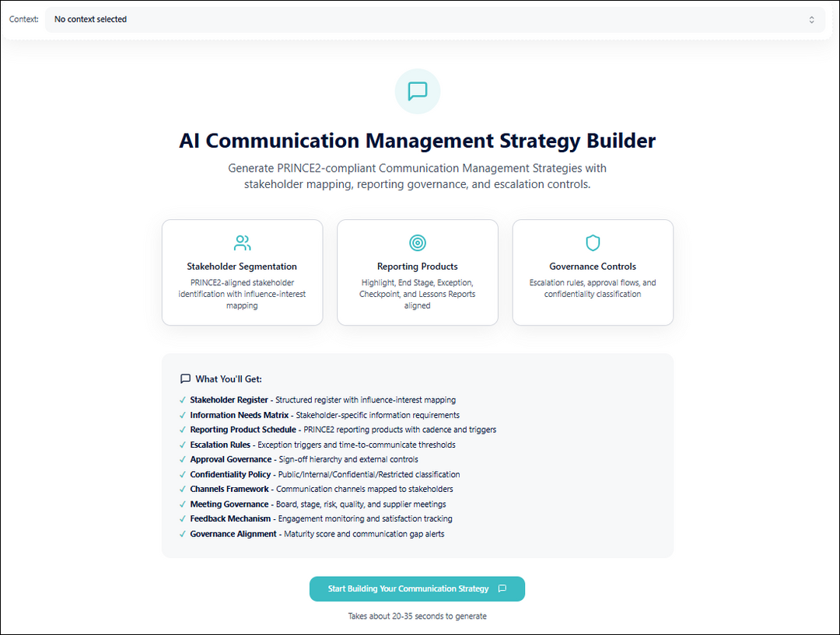
Task: Click checkmark next to Channels Framework
Action: [183, 490]
